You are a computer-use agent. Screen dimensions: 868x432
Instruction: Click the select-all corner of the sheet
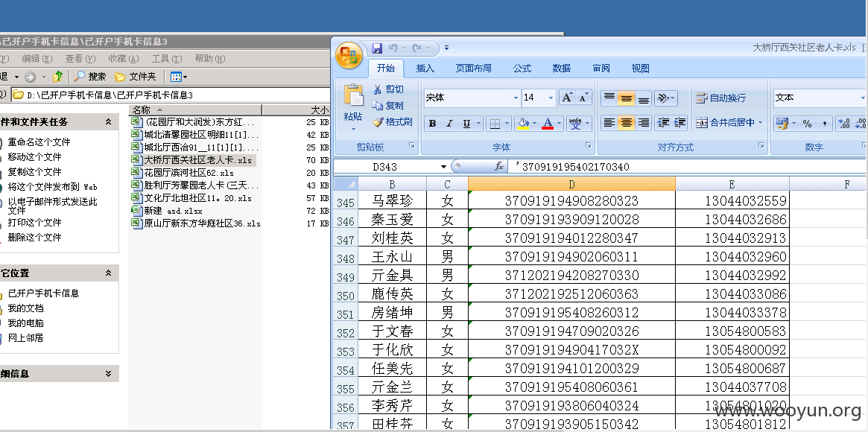[346, 184]
